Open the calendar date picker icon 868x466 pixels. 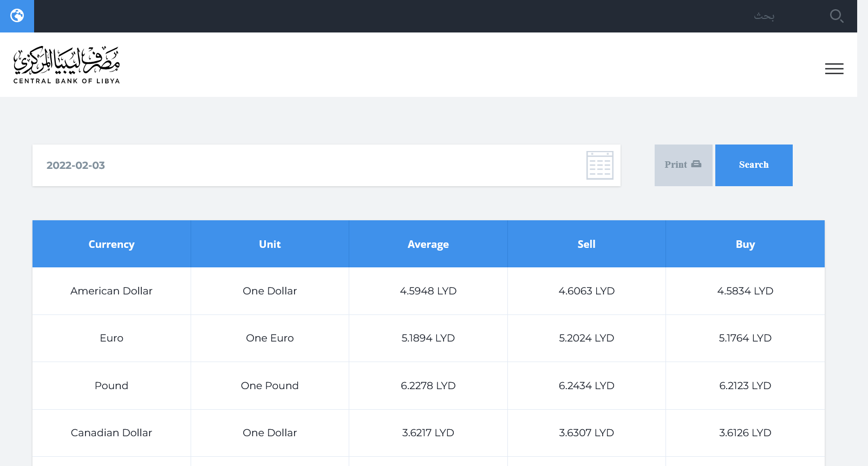(599, 165)
